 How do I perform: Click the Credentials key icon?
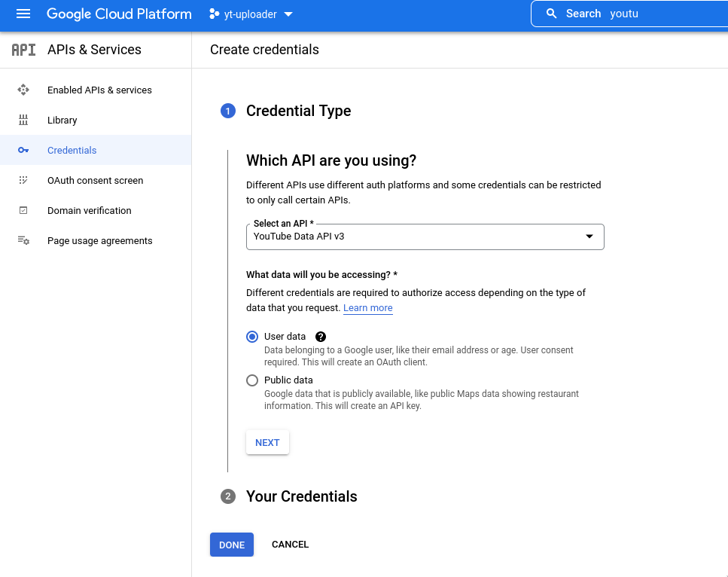click(23, 150)
